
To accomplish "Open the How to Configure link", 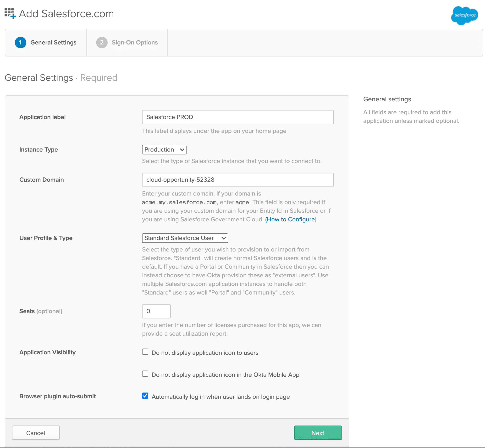I will pos(291,219).
